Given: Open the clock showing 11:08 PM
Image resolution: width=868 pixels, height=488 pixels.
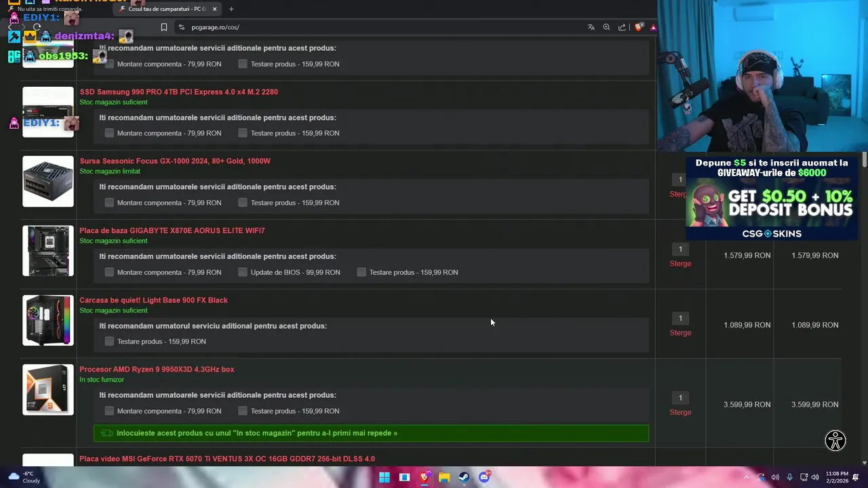Looking at the screenshot, I should [x=837, y=477].
